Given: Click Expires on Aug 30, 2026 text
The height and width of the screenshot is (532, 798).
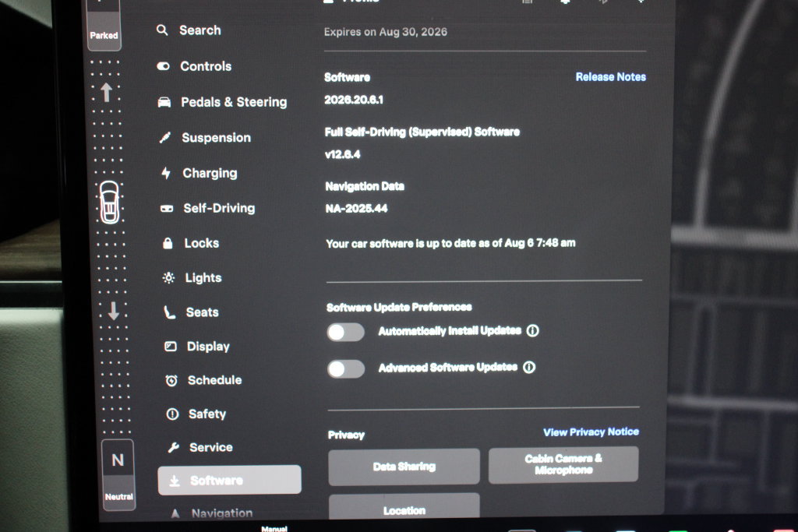Looking at the screenshot, I should pyautogui.click(x=385, y=32).
